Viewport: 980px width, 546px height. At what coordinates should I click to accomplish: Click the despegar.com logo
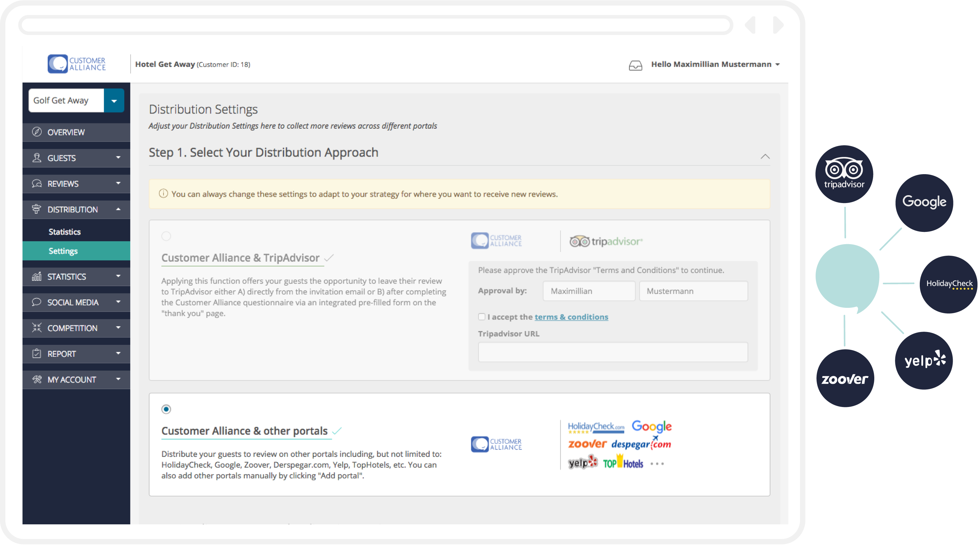click(x=641, y=443)
